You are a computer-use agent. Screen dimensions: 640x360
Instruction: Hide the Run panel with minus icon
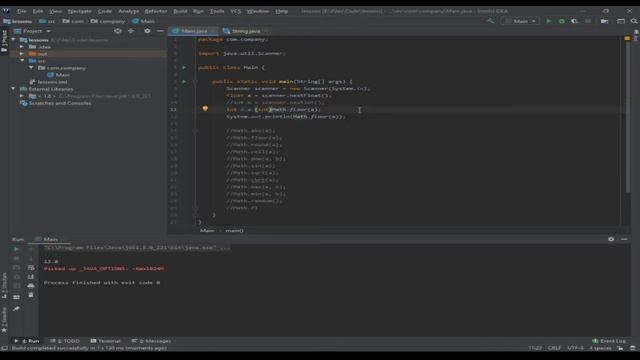(x=624, y=239)
